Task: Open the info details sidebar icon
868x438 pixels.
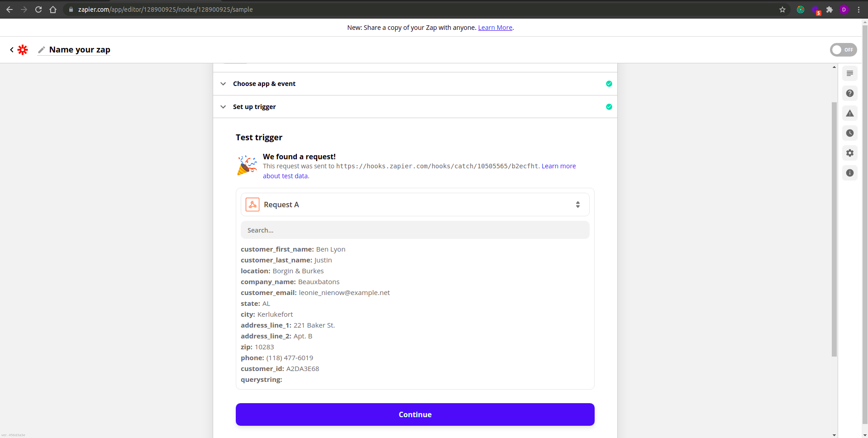Action: pyautogui.click(x=850, y=173)
